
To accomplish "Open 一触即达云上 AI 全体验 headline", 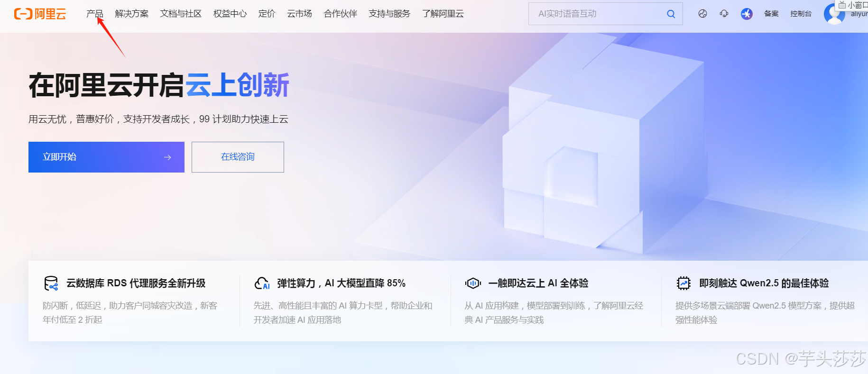I will [538, 283].
